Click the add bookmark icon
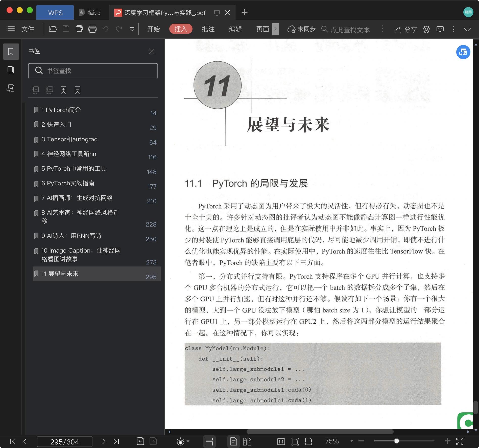This screenshot has height=448, width=479. point(63,90)
